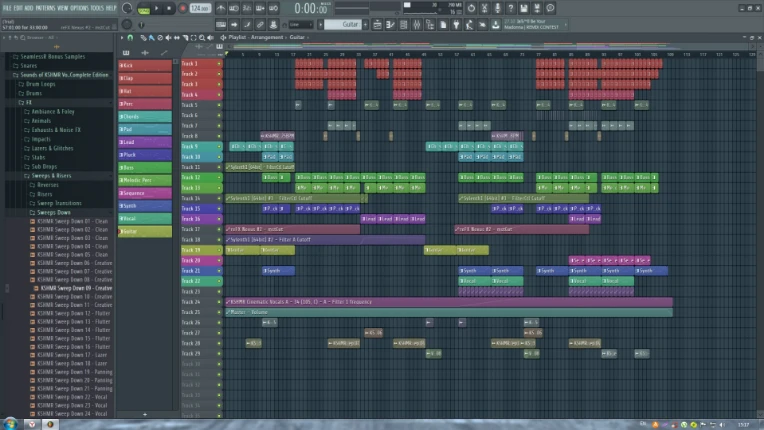Toggle the metronome icon
This screenshot has height=430, width=764.
click(222, 8)
